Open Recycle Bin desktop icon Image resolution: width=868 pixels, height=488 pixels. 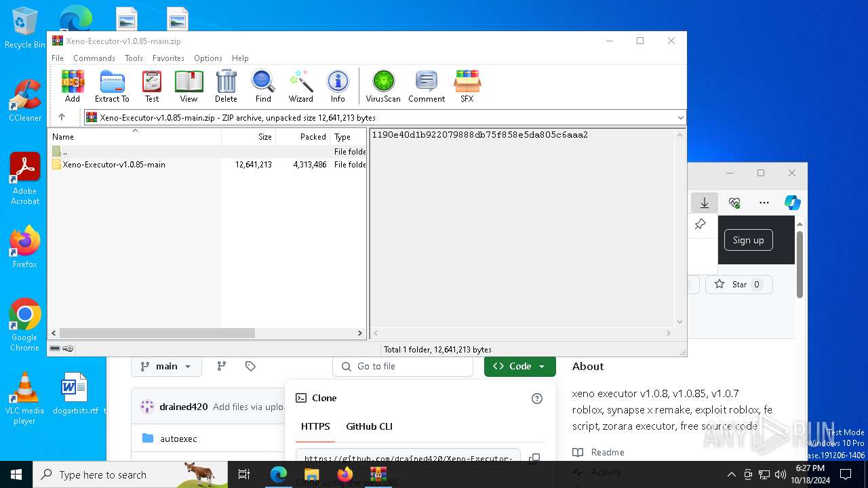(x=25, y=28)
